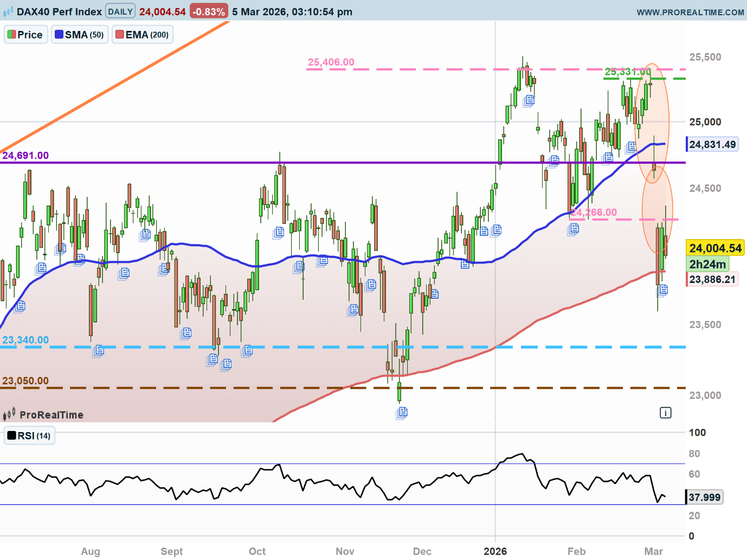Open news icon under the 24,266.00 label
Screen dimensions: 747x560
[x=573, y=229]
